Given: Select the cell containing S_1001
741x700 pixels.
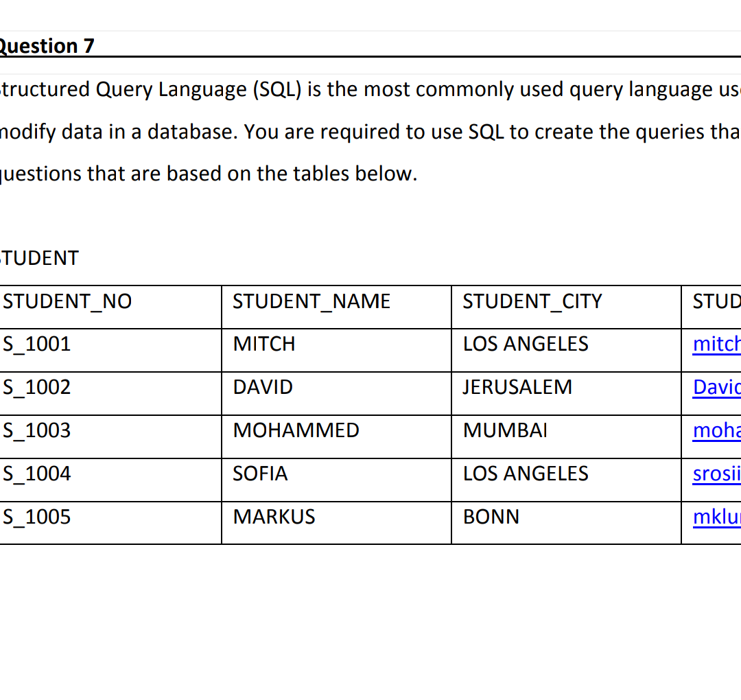Looking at the screenshot, I should pos(36,344).
